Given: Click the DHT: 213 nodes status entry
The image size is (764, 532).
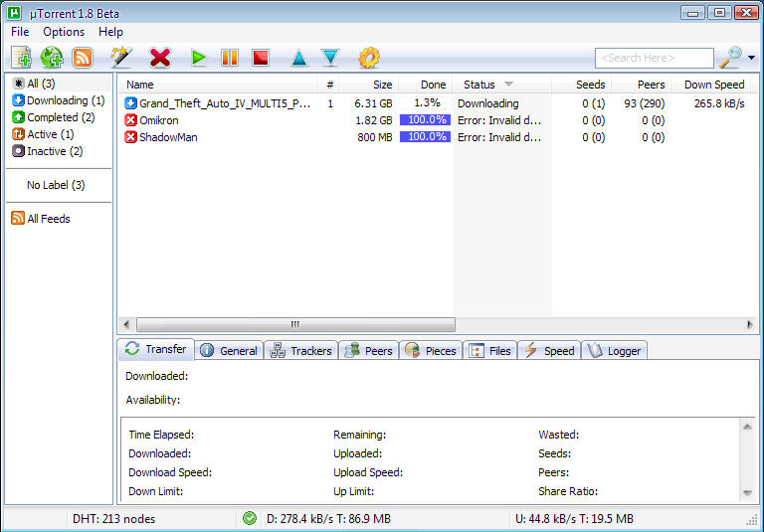Looking at the screenshot, I should pos(114,519).
